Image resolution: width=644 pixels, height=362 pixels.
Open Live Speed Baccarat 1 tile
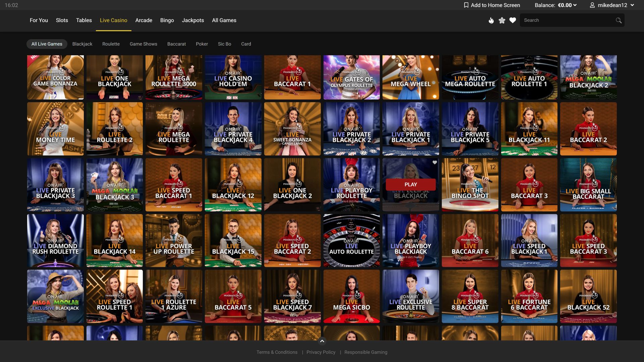pos(174,185)
